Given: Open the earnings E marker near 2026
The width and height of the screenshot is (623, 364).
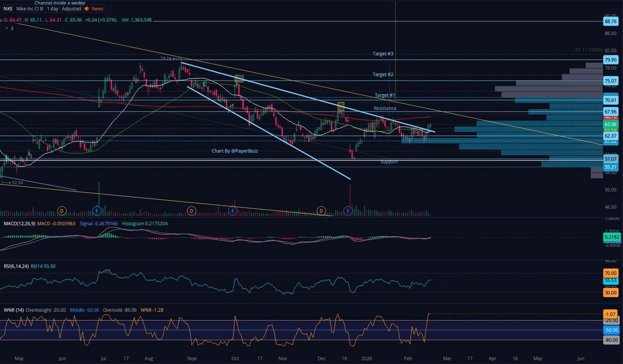Looking at the screenshot, I should [347, 211].
